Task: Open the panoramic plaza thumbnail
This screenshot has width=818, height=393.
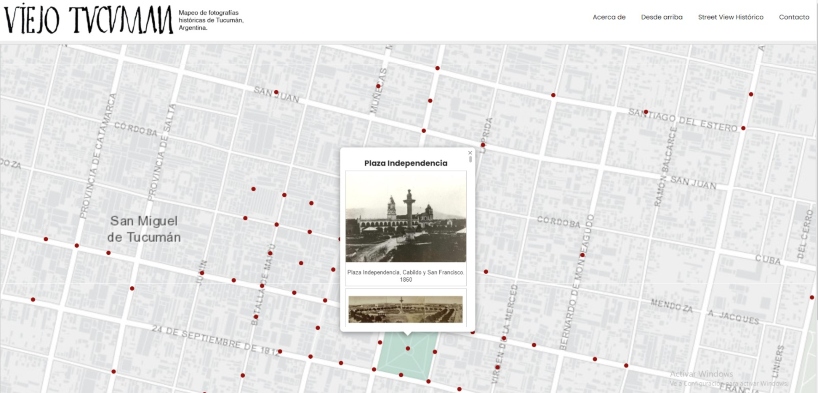Action: coord(405,309)
